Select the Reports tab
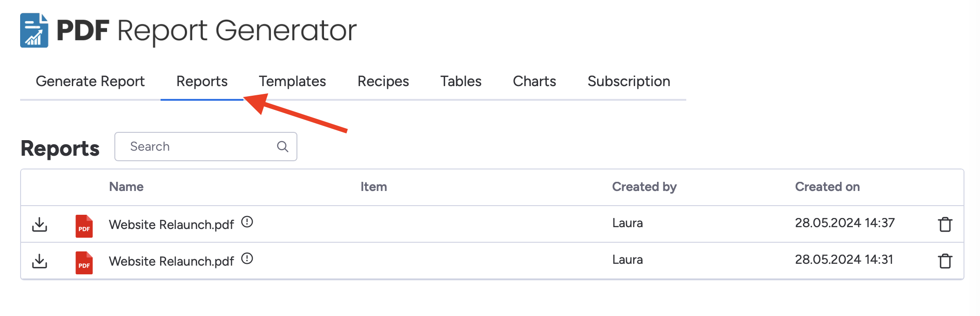The image size is (980, 316). coord(202,82)
